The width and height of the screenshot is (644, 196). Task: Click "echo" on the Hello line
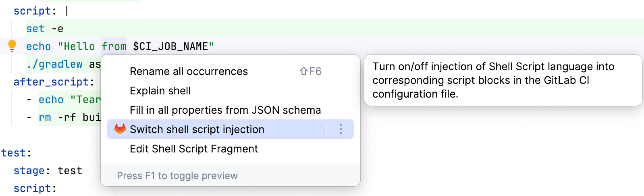click(x=38, y=47)
